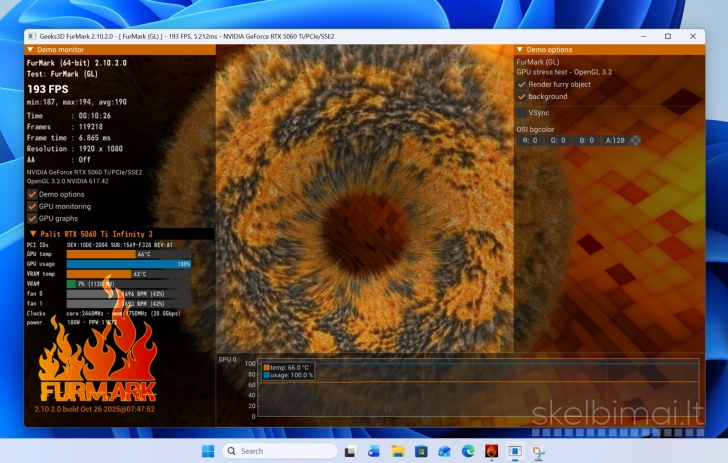Enable the VSync checkbox
728x463 pixels.
coord(521,112)
